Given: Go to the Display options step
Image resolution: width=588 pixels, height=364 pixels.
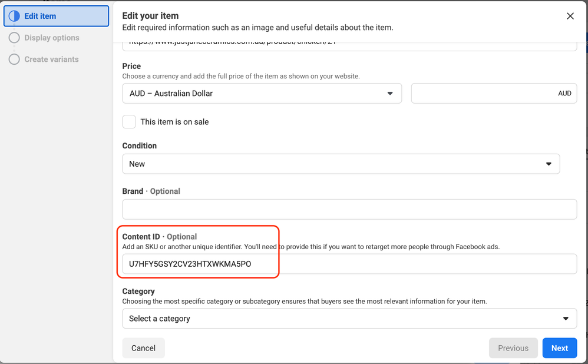Looking at the screenshot, I should [52, 38].
